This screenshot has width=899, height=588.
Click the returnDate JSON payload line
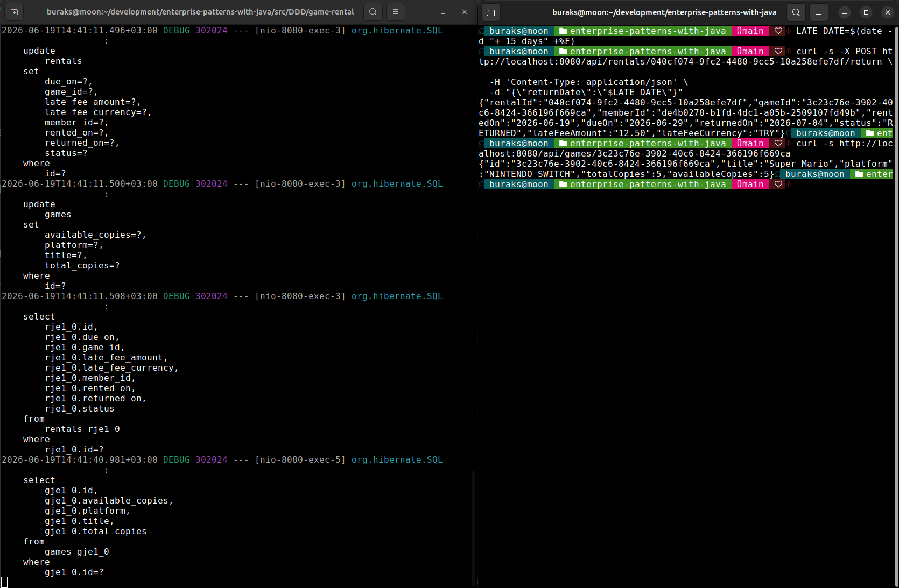coord(586,93)
